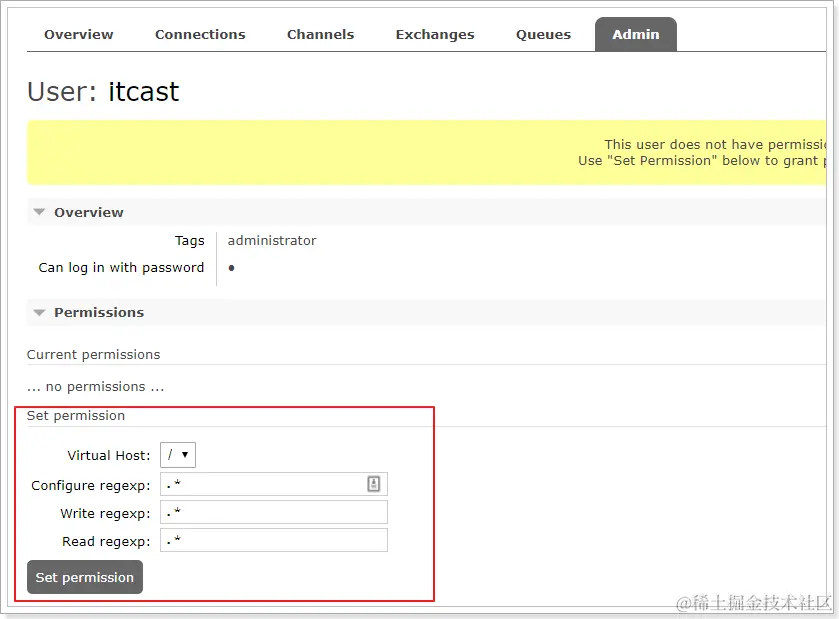Select the 'administrator' tag text
The width and height of the screenshot is (839, 619).
(272, 241)
